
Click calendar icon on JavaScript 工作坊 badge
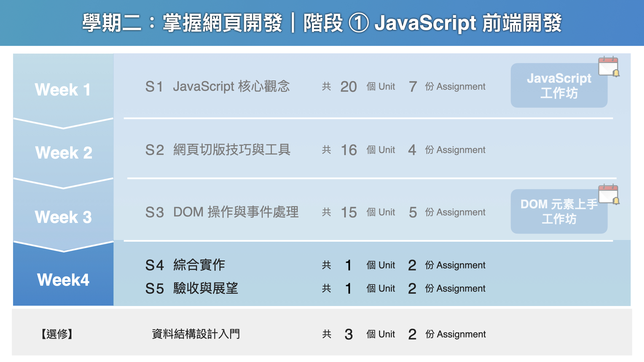point(608,66)
